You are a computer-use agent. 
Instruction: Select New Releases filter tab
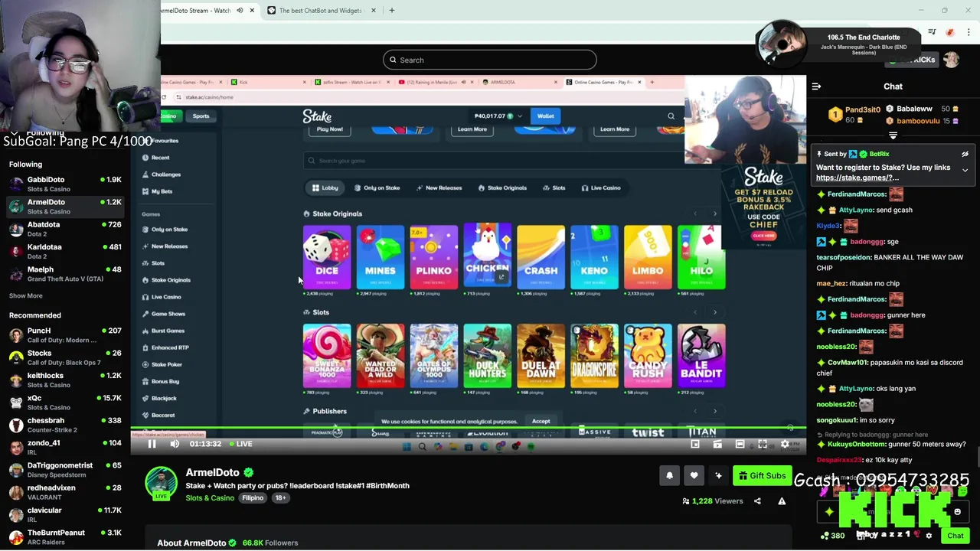click(439, 187)
